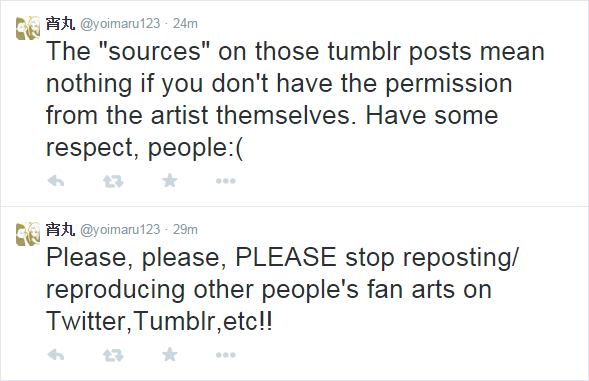The image size is (589, 381).
Task: Open the 24m timestamp permalink
Action: (185, 24)
